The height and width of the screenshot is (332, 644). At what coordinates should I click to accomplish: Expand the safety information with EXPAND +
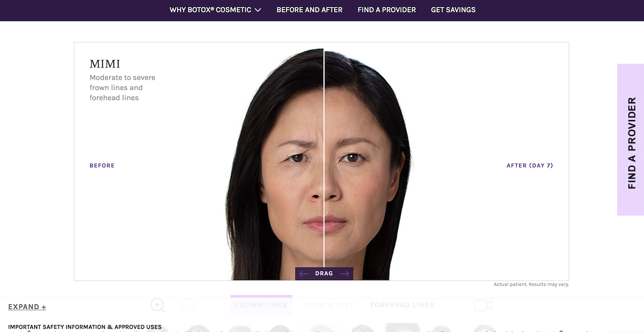[27, 307]
